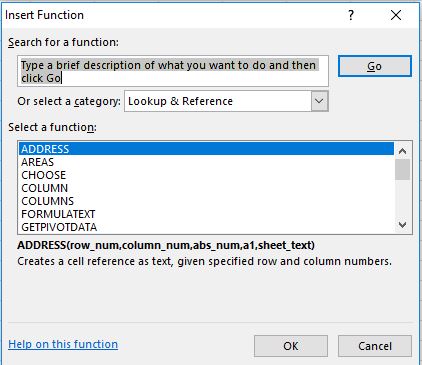Select AREAS in the function list
This screenshot has height=365, width=422.
[206, 162]
